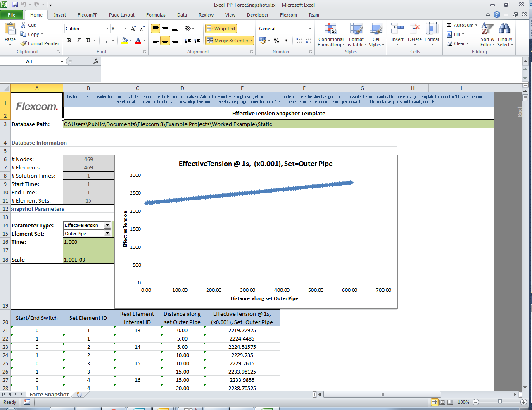Click the Cut scissors icon
Screen dimensions: 532x410
click(x=24, y=25)
